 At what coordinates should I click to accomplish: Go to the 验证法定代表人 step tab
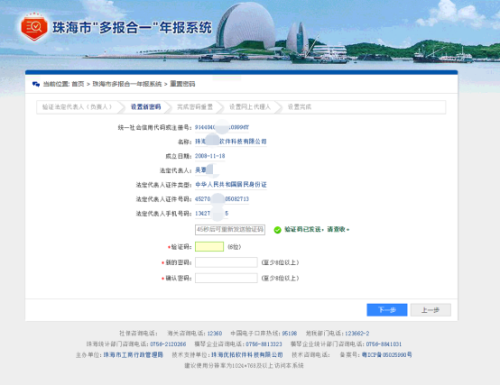(x=77, y=107)
